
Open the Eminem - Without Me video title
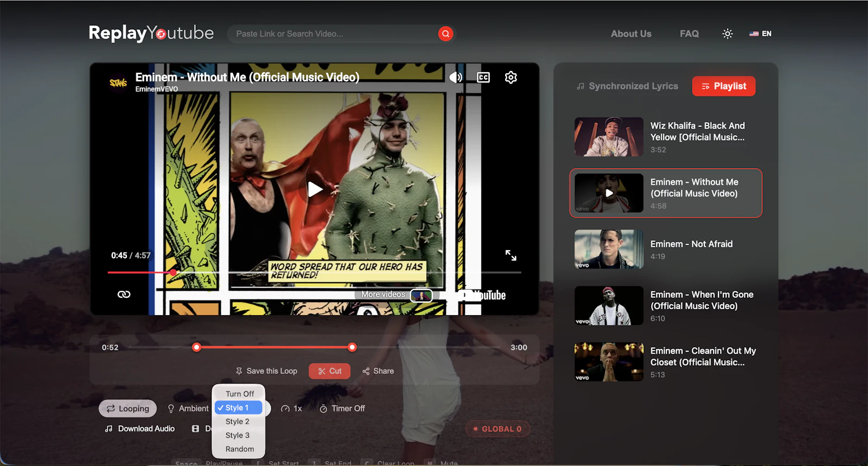coord(247,77)
